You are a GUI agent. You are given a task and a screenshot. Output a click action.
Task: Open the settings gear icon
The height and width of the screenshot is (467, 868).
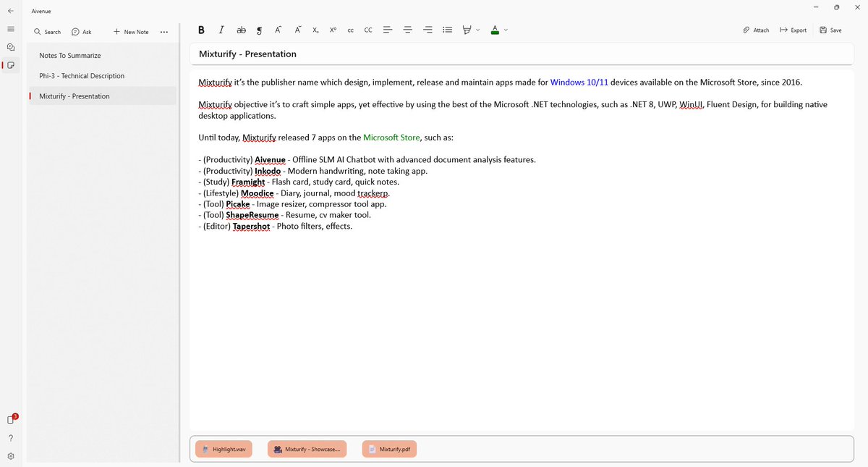pos(11,456)
